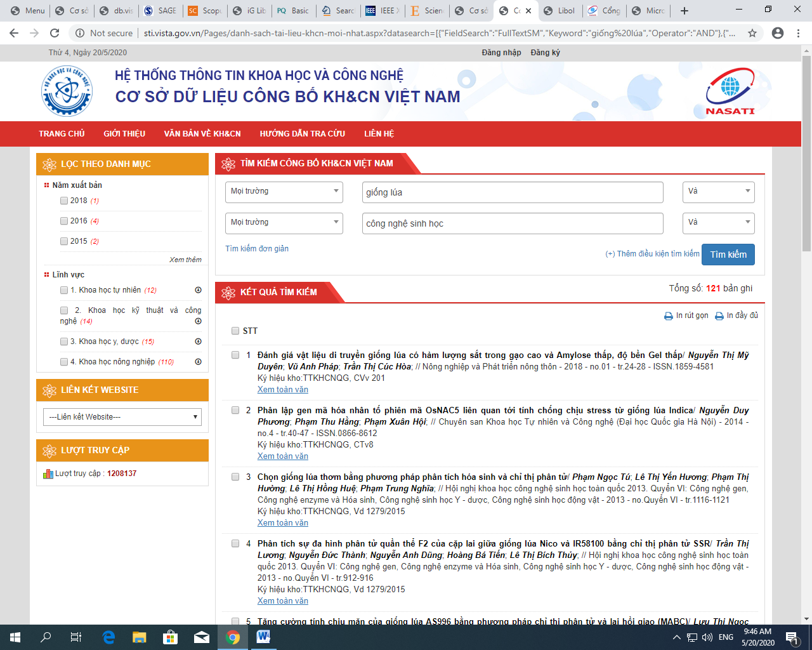
Task: Open Hướng dẫn tra cứu menu item
Action: point(302,134)
